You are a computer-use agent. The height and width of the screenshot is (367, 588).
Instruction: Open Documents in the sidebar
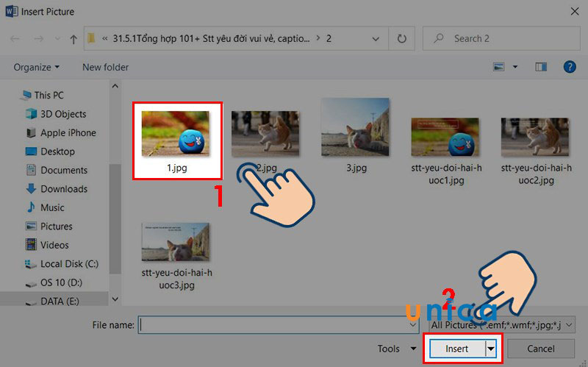(x=57, y=171)
